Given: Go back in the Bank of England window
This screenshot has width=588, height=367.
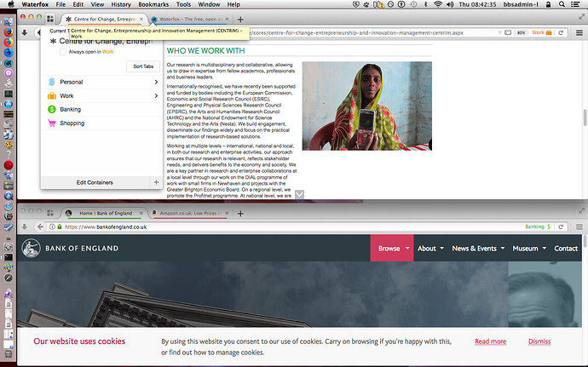Looking at the screenshot, I should point(41,227).
